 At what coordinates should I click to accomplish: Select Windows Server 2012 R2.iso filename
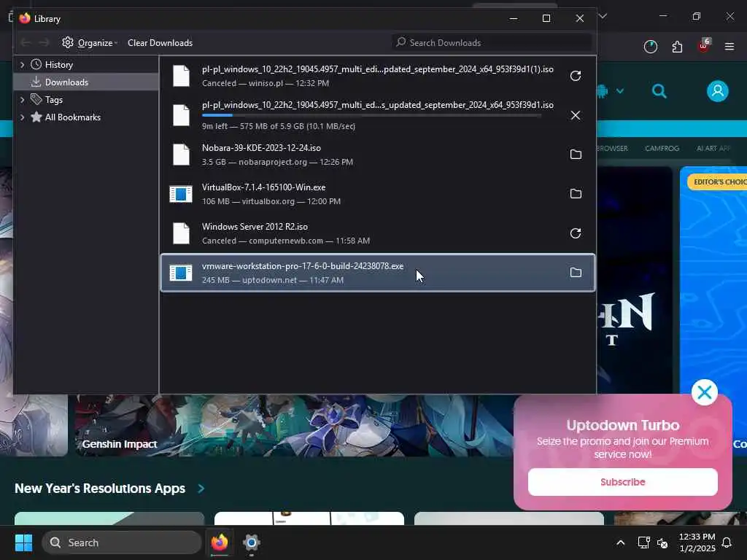click(255, 227)
